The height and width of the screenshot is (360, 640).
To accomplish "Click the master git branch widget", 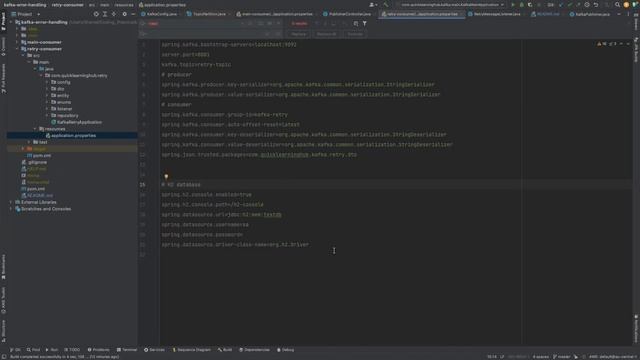I will point(562,357).
